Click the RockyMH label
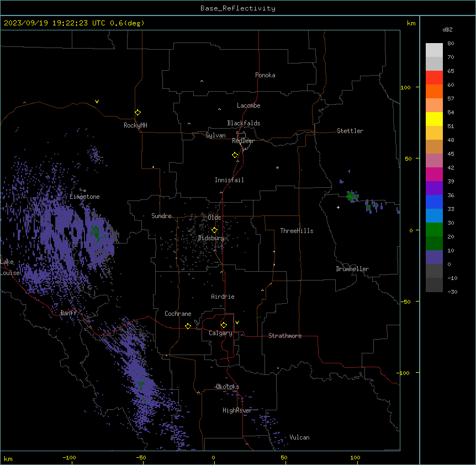This screenshot has width=476, height=465. point(135,125)
